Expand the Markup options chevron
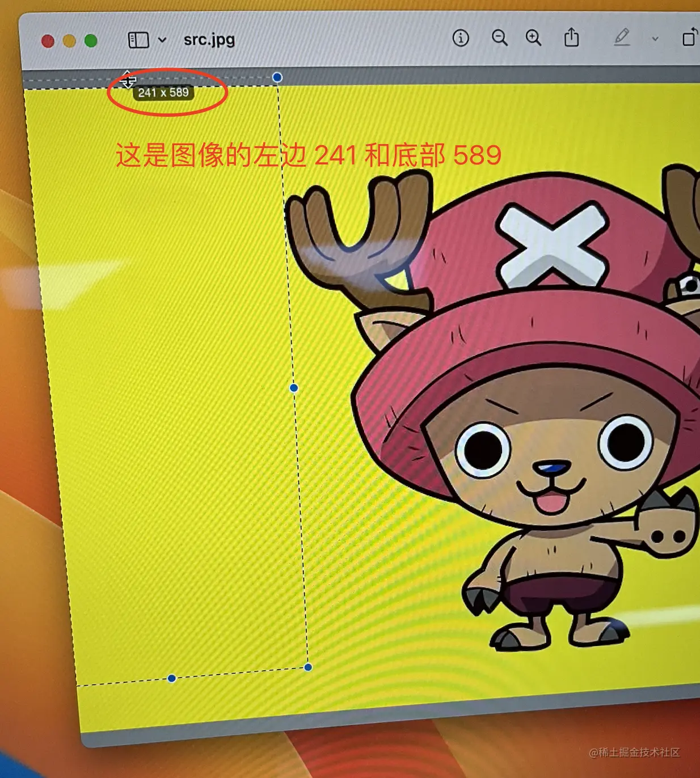Screen dimensions: 700x778 pyautogui.click(x=655, y=39)
